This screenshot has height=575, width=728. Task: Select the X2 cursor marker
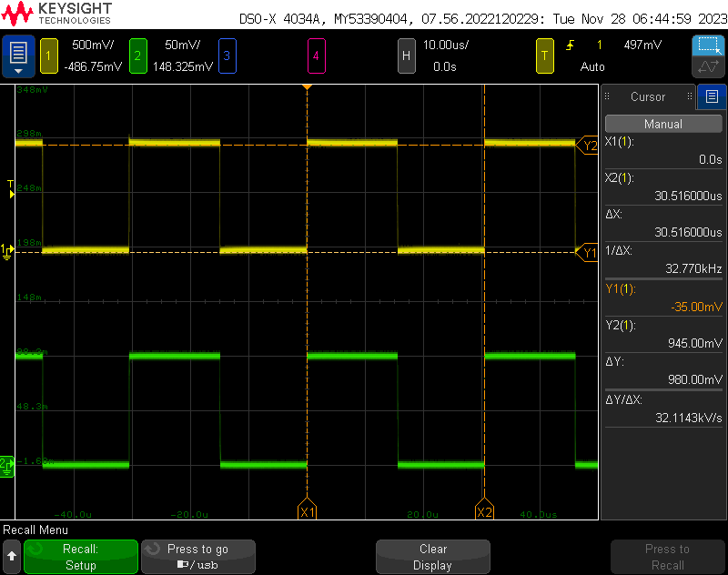(484, 509)
